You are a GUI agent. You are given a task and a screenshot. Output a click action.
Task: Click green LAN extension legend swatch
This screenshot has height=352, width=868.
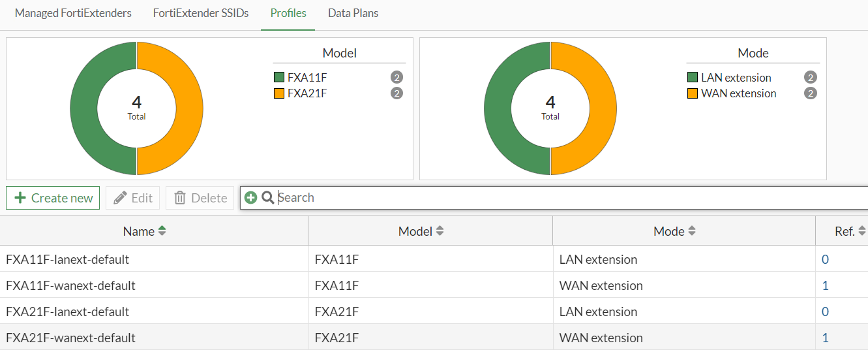click(x=693, y=77)
